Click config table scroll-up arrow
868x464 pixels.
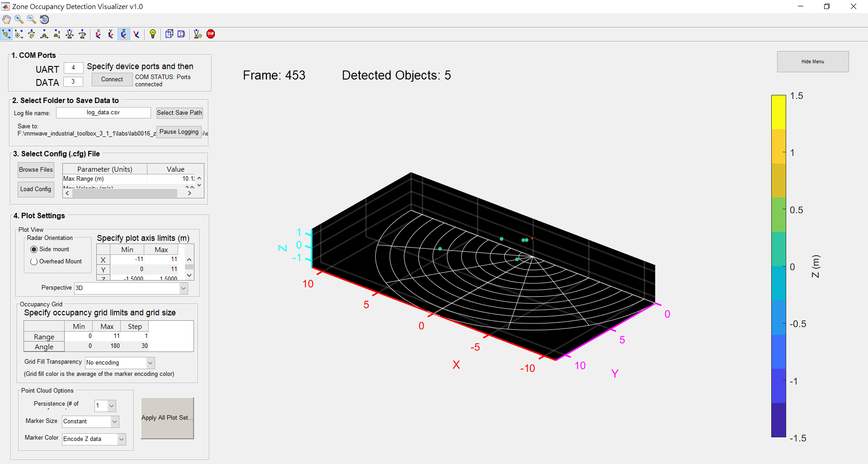199,178
